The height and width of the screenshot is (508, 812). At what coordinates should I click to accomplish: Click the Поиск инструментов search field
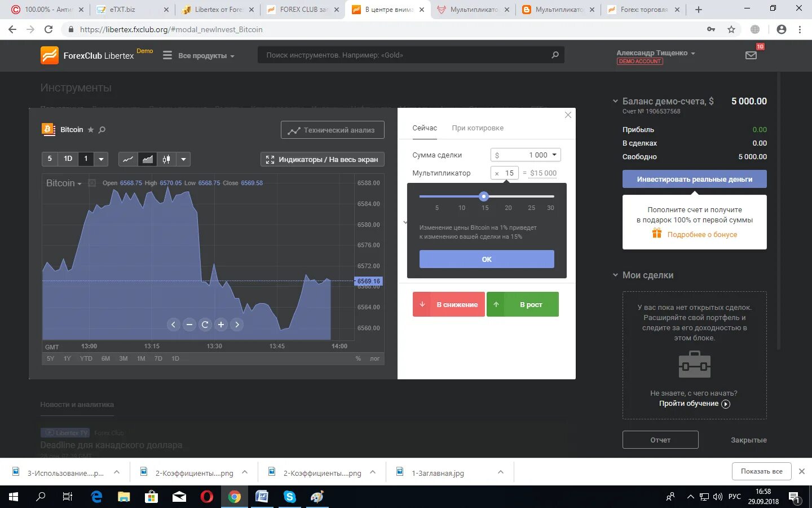[x=411, y=55]
